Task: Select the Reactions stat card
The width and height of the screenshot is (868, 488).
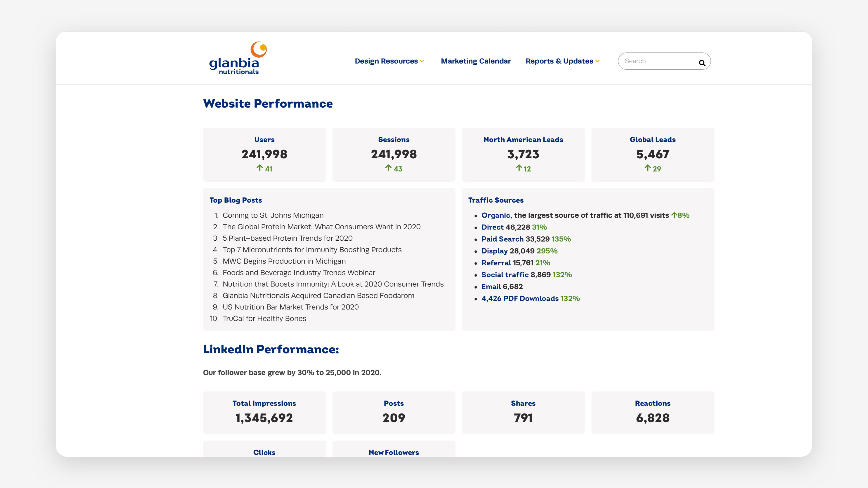Action: click(x=652, y=412)
